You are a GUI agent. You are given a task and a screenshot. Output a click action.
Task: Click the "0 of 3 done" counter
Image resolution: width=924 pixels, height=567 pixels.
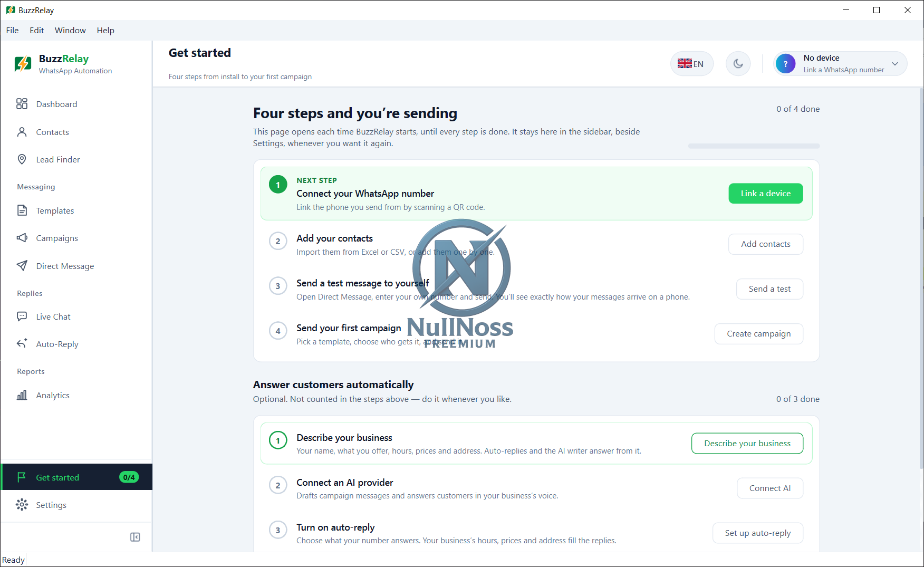(798, 399)
